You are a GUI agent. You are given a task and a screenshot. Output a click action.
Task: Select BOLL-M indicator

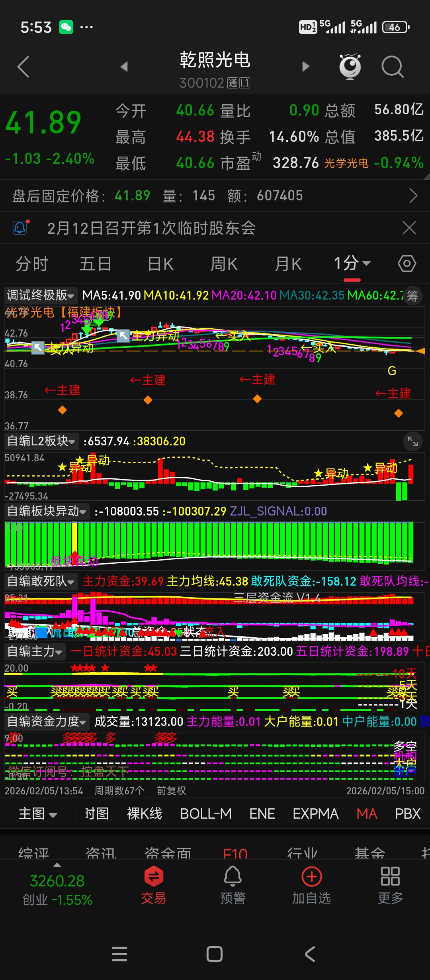(206, 813)
